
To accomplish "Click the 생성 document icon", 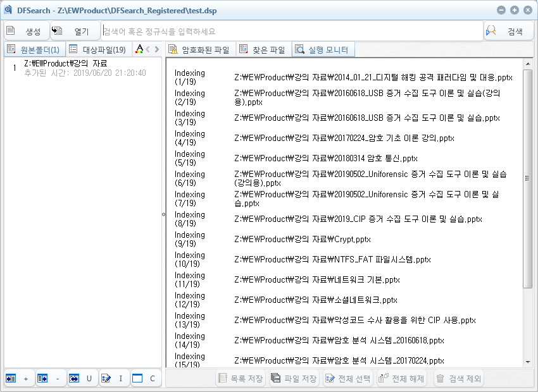I will click(11, 30).
